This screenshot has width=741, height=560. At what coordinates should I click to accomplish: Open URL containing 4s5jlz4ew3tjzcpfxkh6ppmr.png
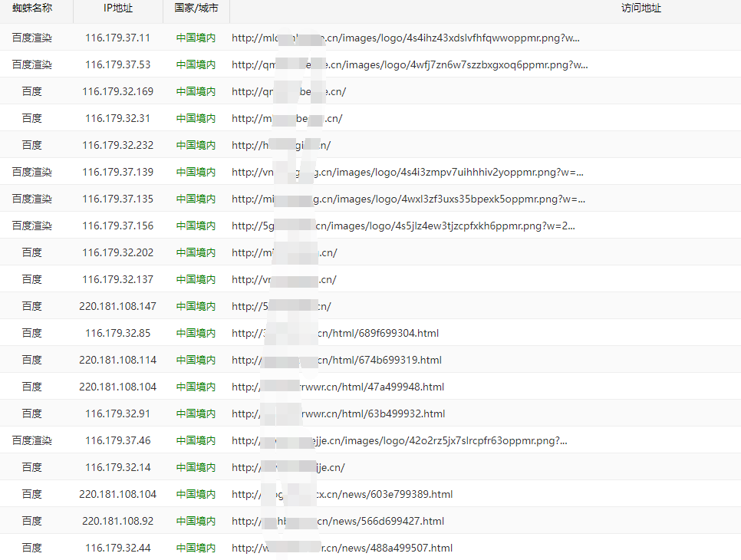403,226
